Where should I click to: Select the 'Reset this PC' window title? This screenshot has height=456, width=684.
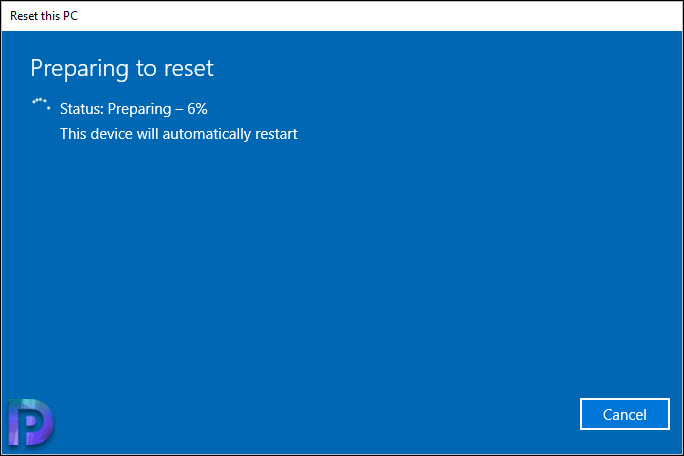coord(44,16)
